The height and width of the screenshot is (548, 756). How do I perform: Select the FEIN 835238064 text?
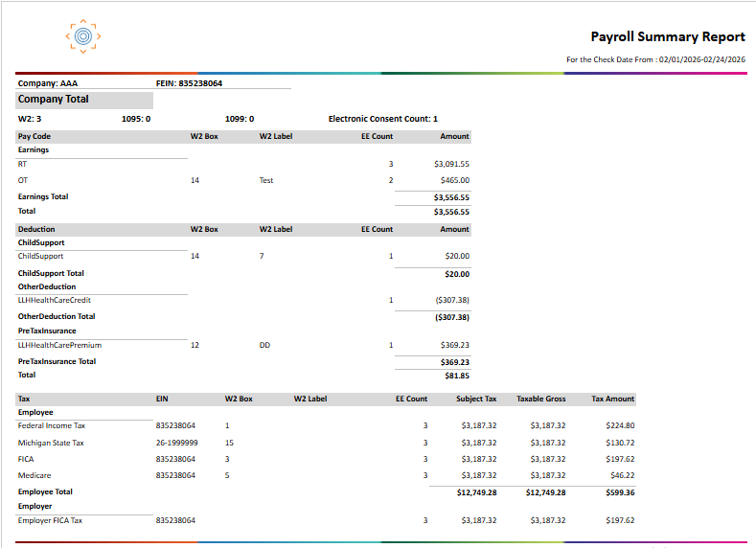189,83
